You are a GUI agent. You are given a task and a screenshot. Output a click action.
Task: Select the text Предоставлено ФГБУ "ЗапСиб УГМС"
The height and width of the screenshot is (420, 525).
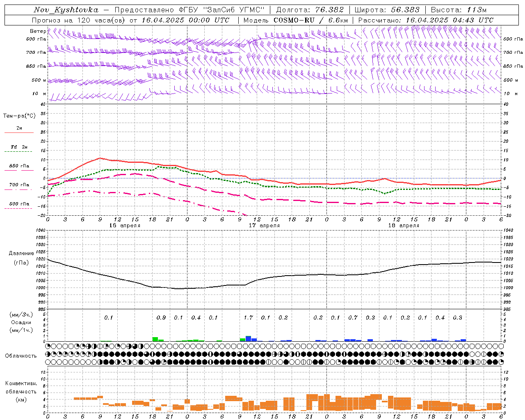click(189, 10)
